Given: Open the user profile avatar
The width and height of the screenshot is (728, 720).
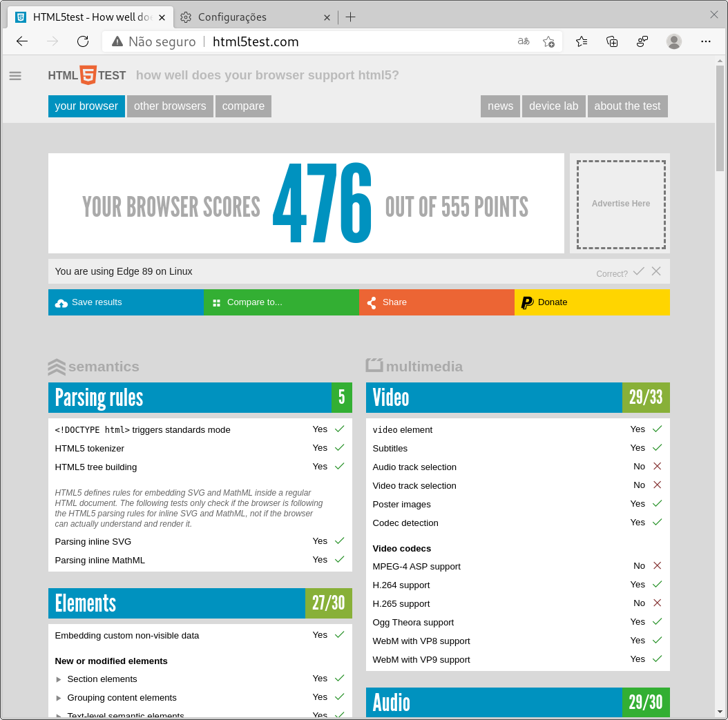Looking at the screenshot, I should (x=673, y=41).
